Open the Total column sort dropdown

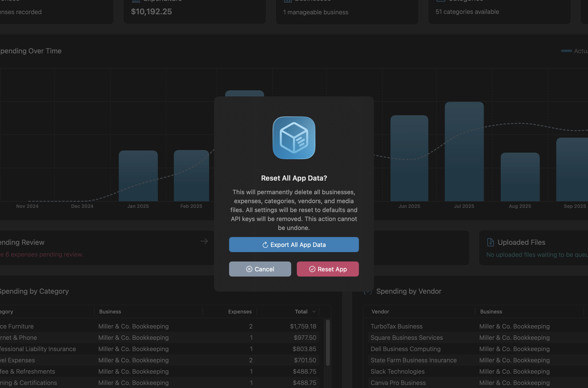click(314, 312)
